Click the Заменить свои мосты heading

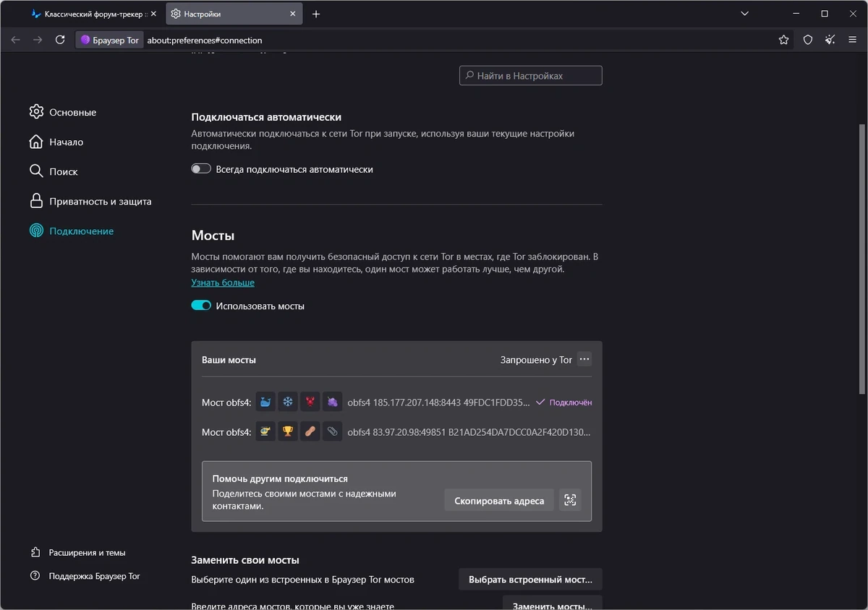[245, 559]
